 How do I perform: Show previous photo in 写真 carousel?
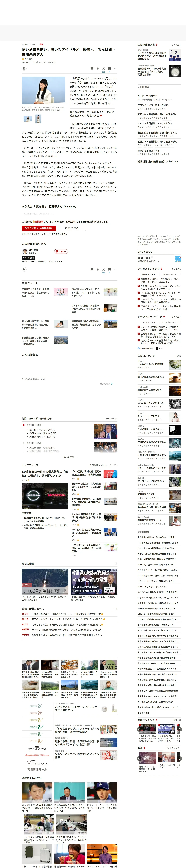139,759
